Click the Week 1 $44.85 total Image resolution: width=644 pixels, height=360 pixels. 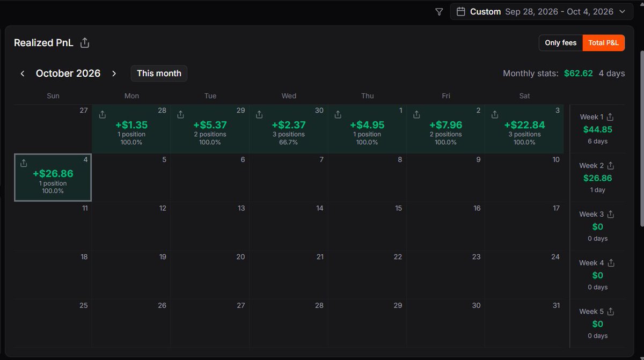point(598,129)
